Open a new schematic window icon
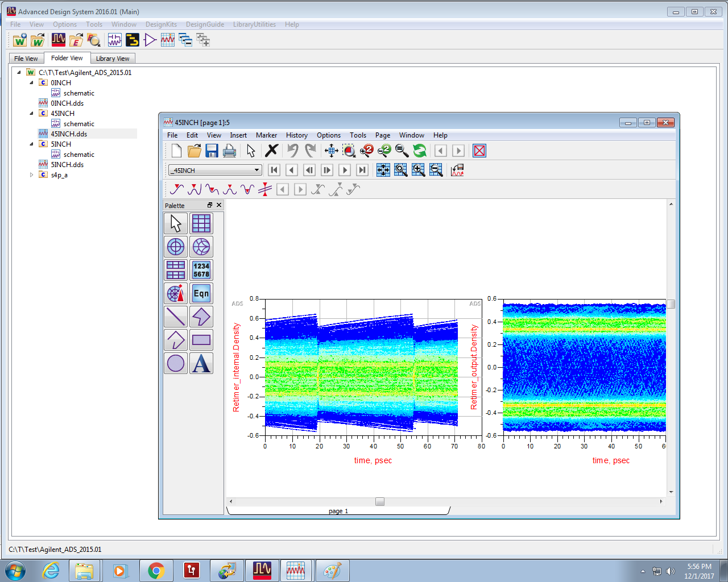 115,40
